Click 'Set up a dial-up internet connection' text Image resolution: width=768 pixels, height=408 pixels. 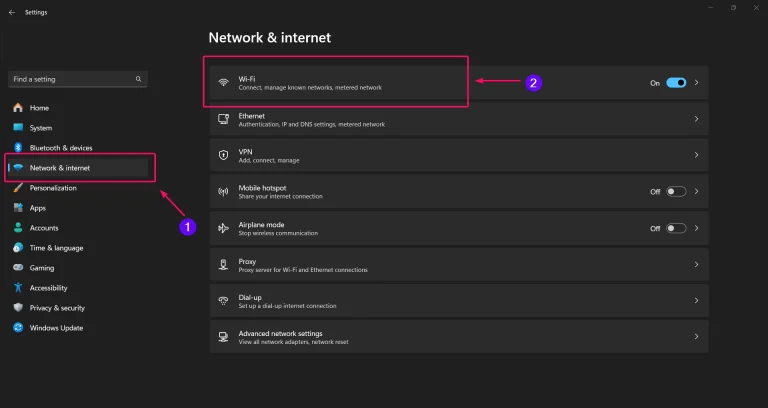pos(288,306)
